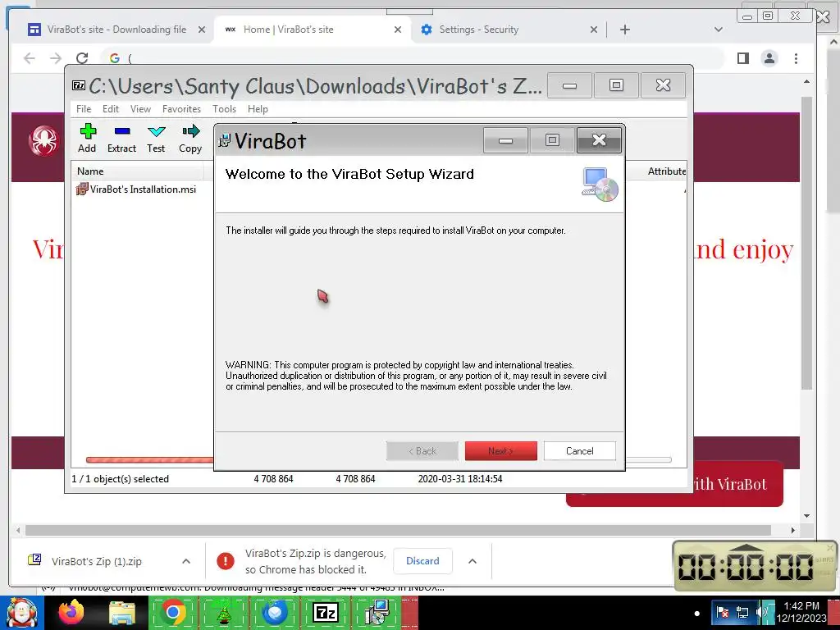The height and width of the screenshot is (630, 840).
Task: Open Firefox from the taskbar
Action: [71, 613]
